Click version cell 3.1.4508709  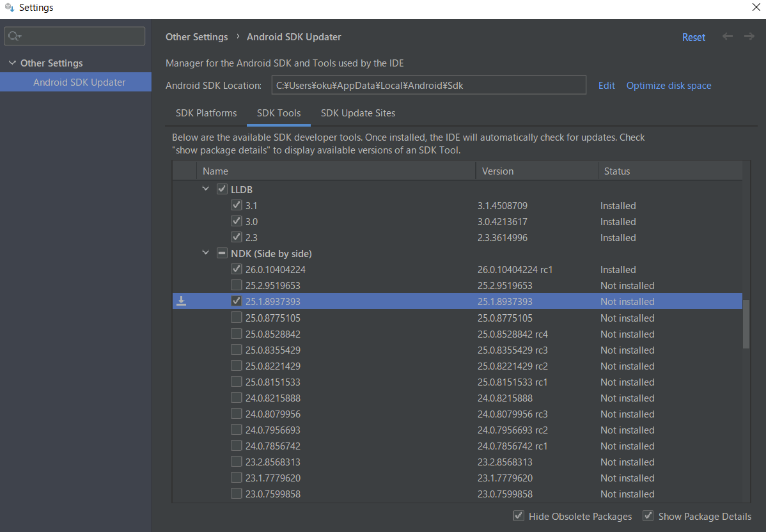[502, 206]
